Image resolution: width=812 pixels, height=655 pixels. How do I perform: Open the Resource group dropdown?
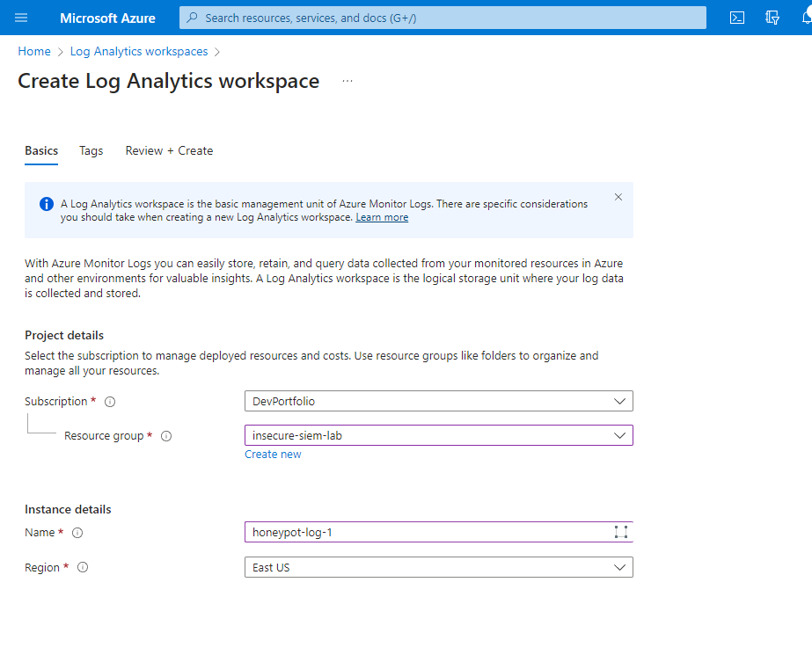click(x=438, y=434)
